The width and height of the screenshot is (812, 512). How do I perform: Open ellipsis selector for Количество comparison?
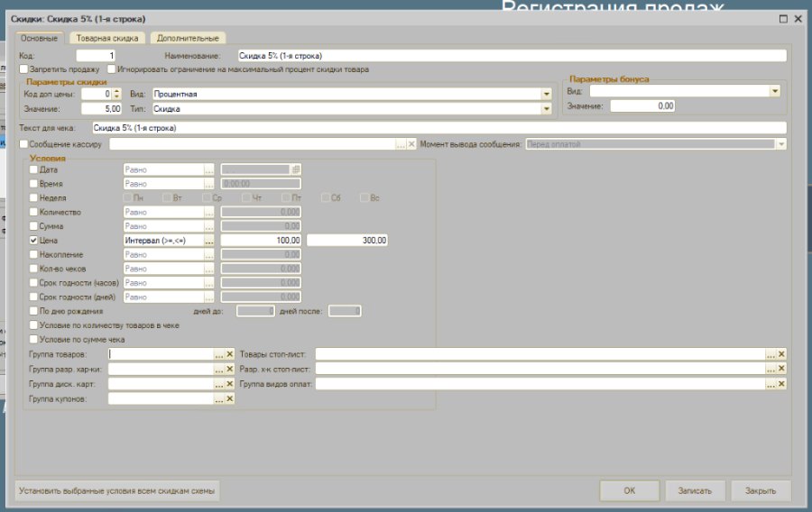(208, 212)
